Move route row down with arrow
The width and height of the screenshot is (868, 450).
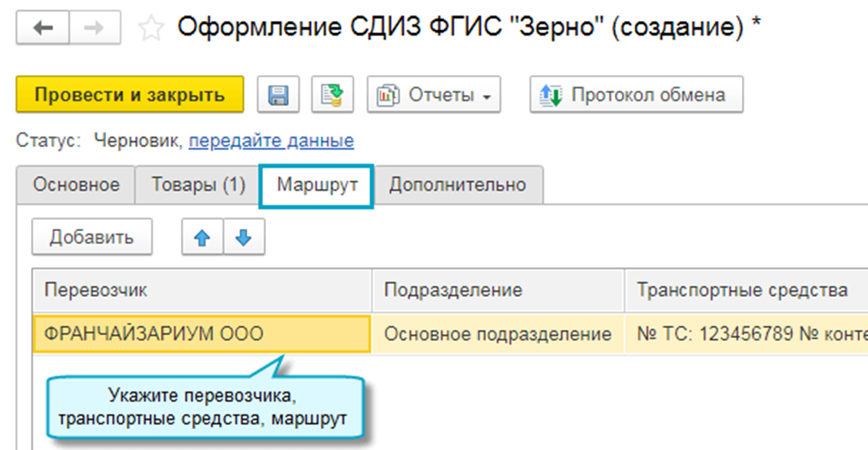click(242, 237)
